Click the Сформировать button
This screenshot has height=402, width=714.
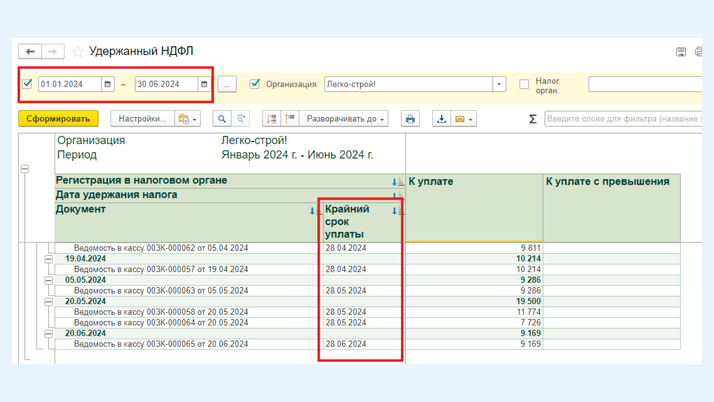[x=58, y=119]
